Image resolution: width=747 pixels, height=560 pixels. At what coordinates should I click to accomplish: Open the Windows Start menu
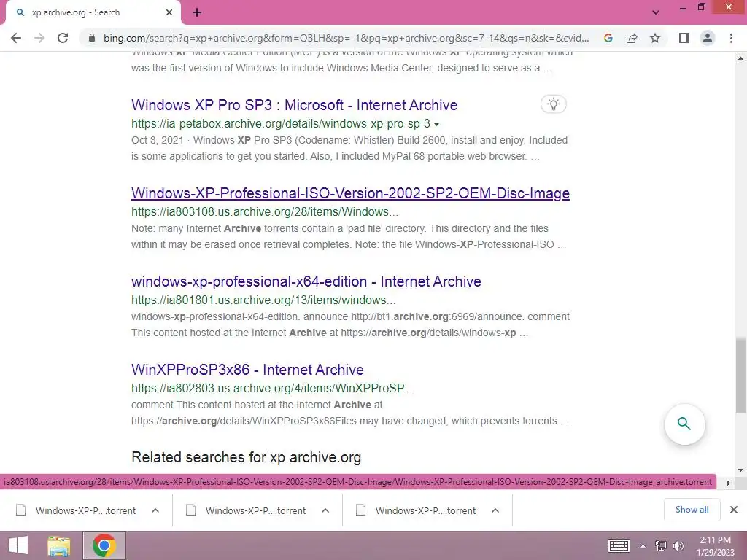click(18, 545)
